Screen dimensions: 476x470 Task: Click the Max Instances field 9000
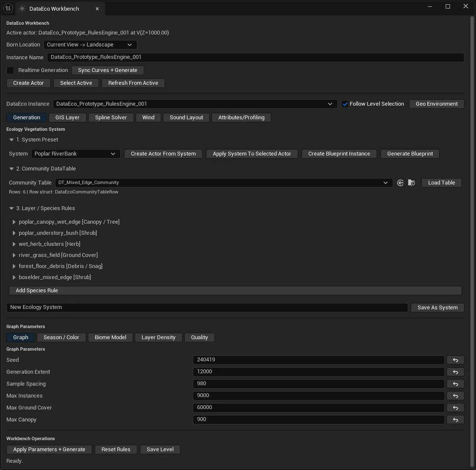click(x=319, y=396)
